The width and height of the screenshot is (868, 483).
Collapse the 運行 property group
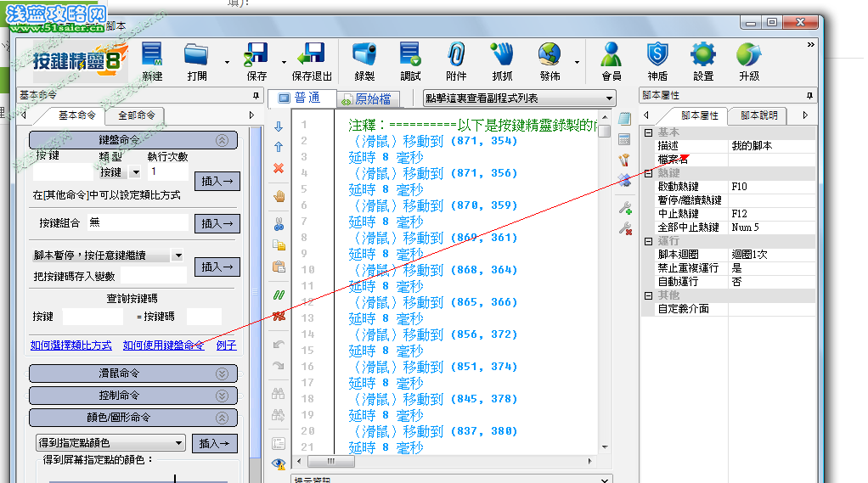(x=648, y=241)
